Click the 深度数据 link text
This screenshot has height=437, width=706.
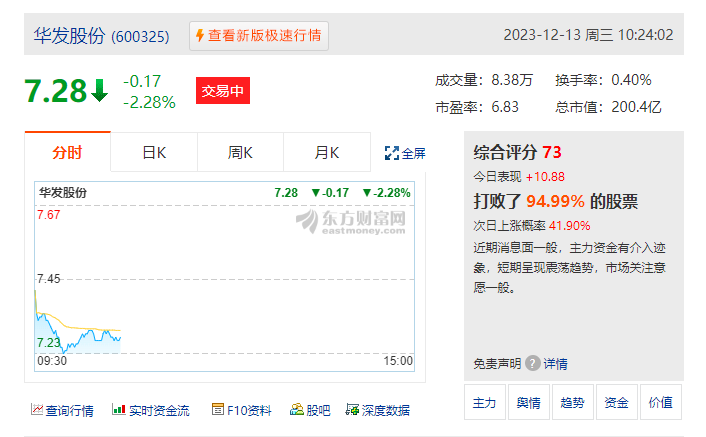click(x=386, y=410)
